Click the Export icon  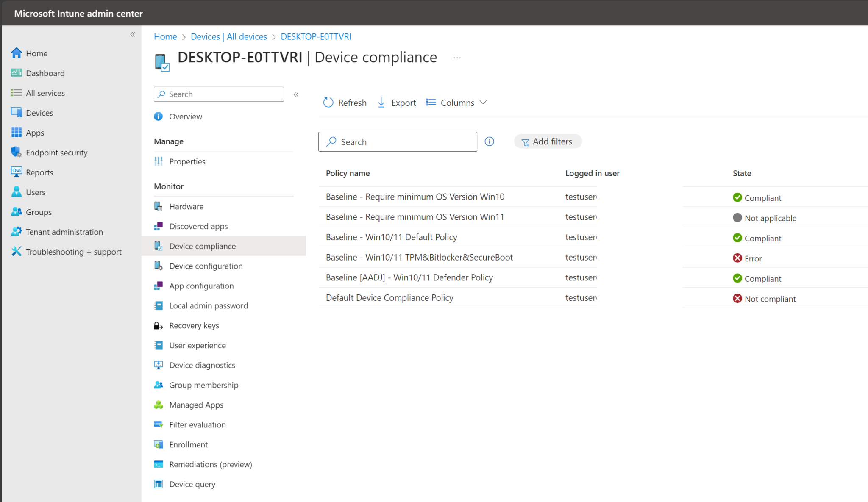[x=381, y=102]
